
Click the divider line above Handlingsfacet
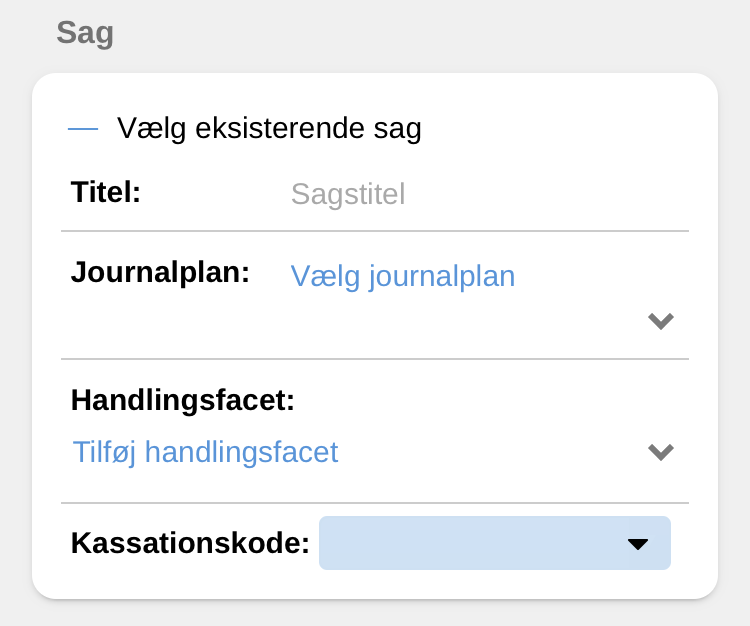click(375, 358)
